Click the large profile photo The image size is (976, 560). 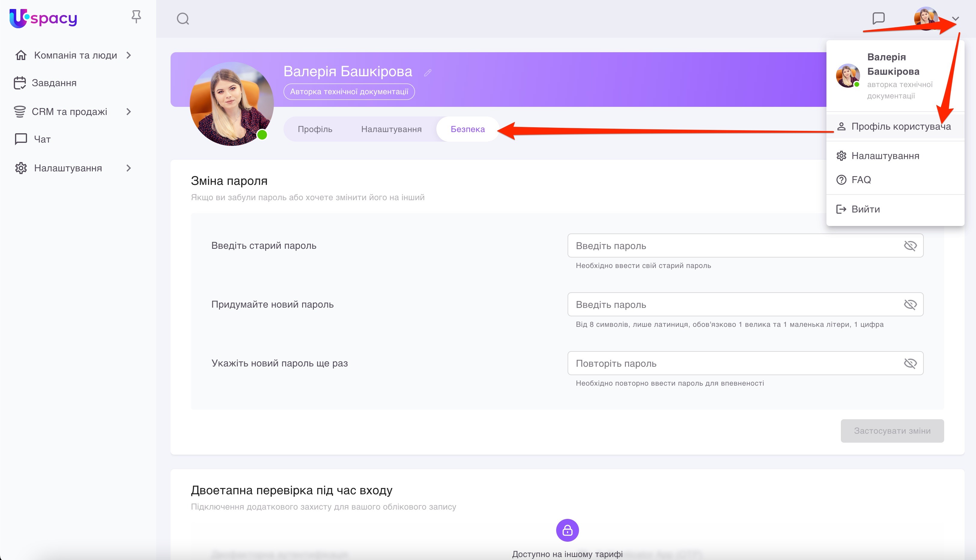click(232, 104)
